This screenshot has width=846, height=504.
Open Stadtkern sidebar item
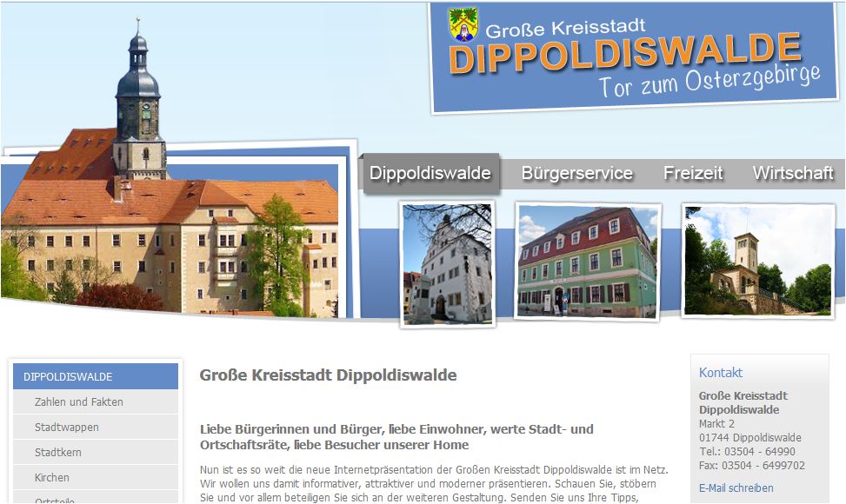(96, 452)
